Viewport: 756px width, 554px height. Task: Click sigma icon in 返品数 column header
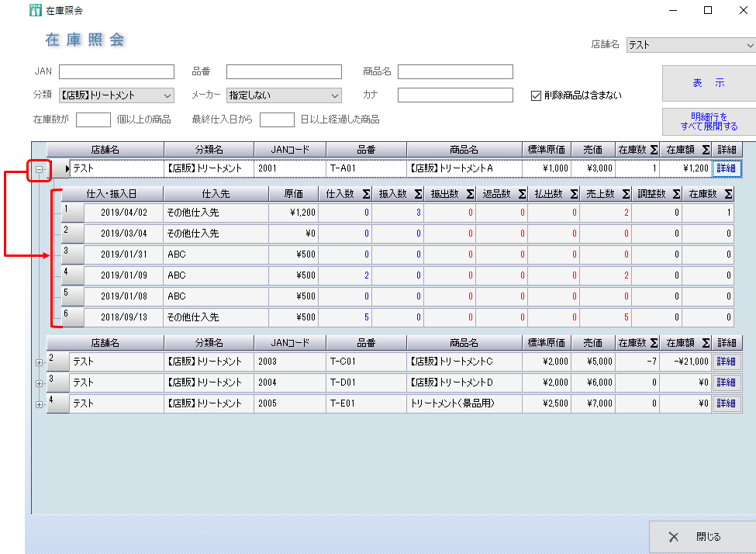[x=521, y=195]
